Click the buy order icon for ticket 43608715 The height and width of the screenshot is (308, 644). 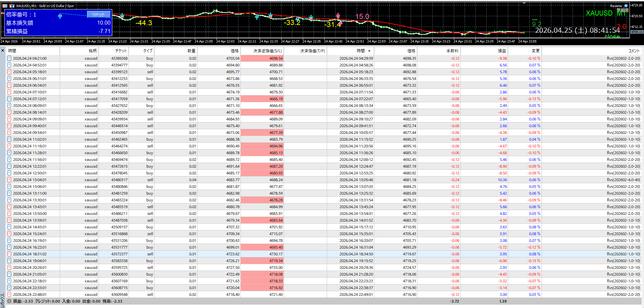[x=9, y=288]
